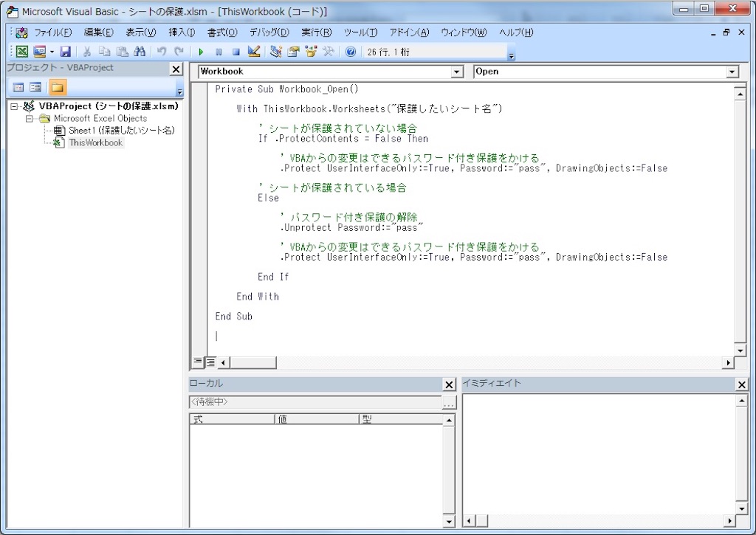The width and height of the screenshot is (756, 535).
Task: Click the 'Private Sub Workbook_Open()' line
Action: (287, 89)
